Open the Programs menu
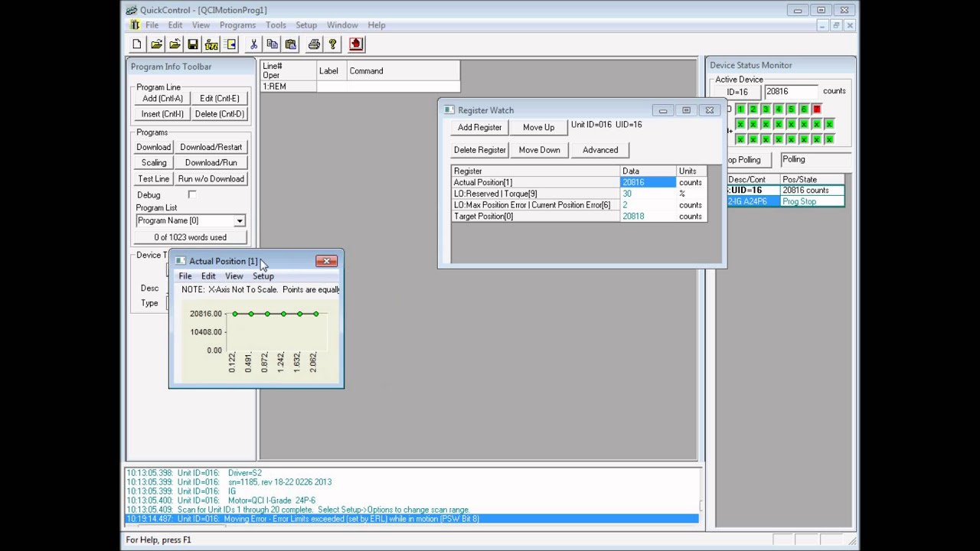 pos(237,25)
